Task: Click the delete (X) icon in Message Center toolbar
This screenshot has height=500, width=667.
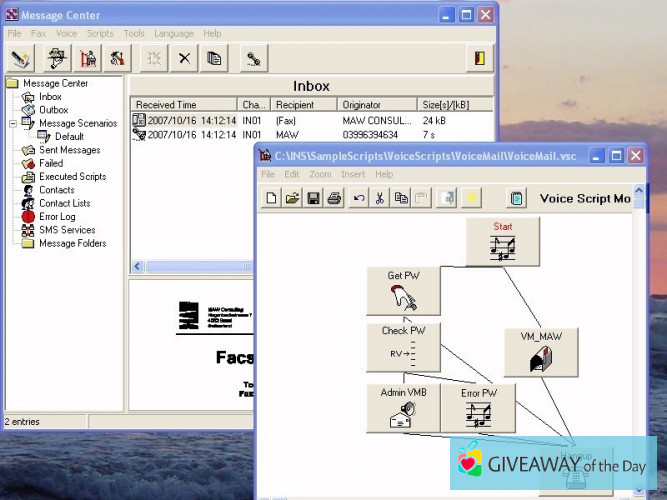Action: pyautogui.click(x=184, y=59)
